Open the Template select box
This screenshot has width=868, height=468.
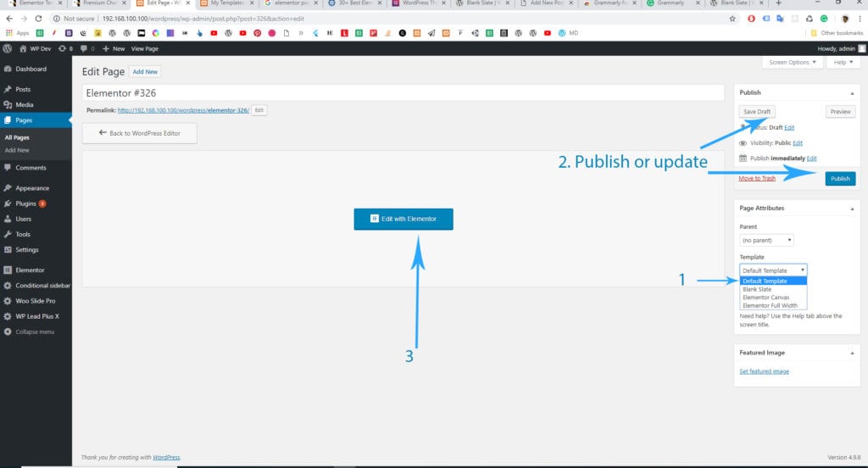[x=773, y=270]
